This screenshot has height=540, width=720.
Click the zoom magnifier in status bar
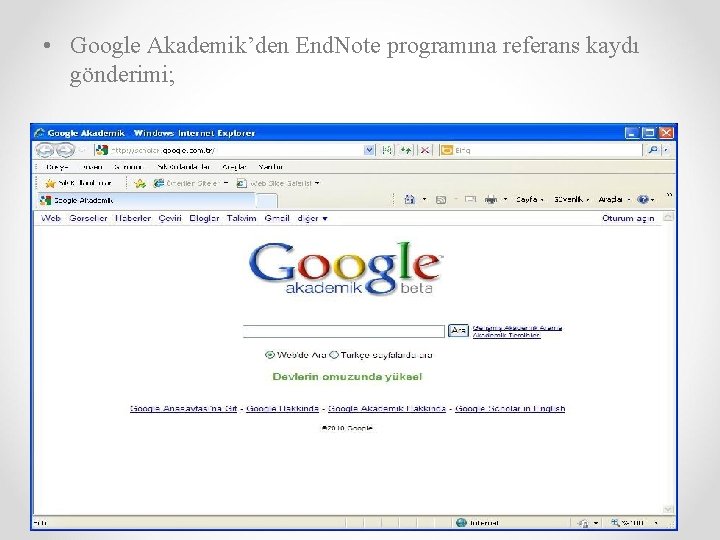click(615, 523)
